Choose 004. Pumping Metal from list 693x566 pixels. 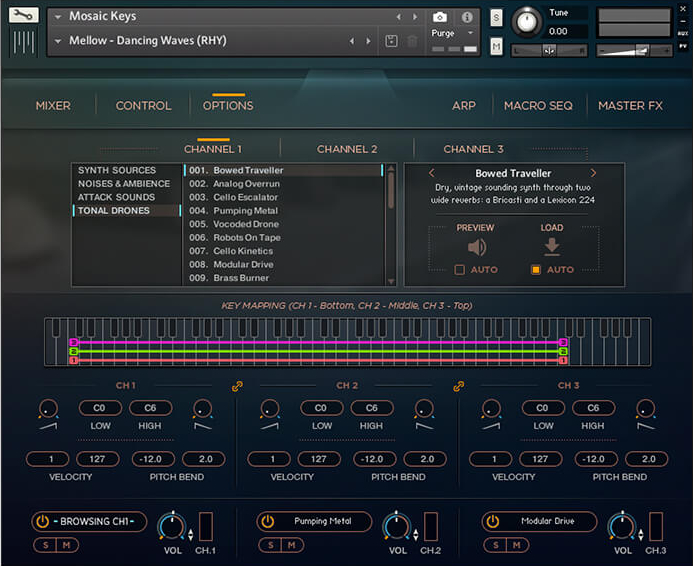[x=285, y=211]
